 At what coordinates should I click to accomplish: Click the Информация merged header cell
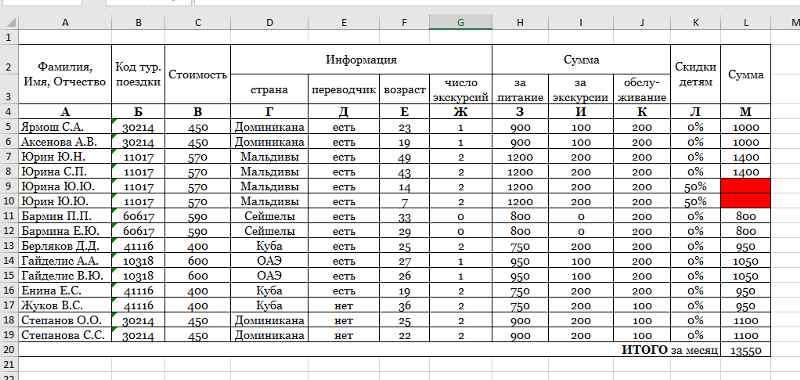(x=361, y=60)
